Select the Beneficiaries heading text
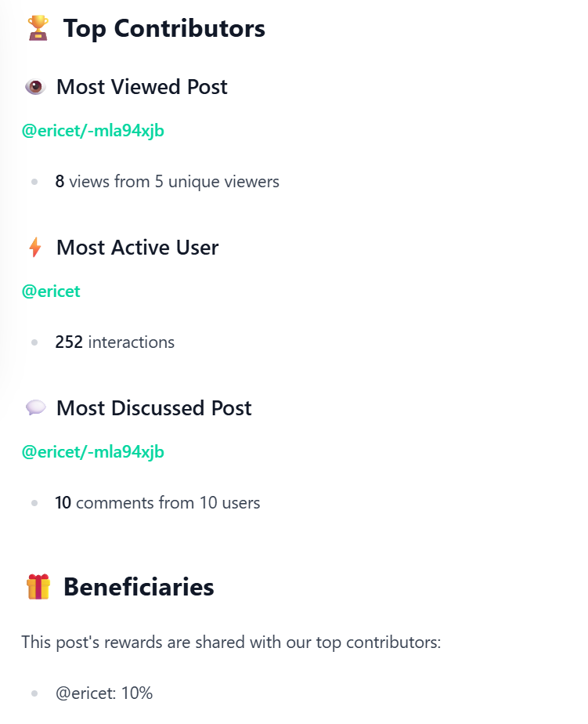 pyautogui.click(x=139, y=587)
